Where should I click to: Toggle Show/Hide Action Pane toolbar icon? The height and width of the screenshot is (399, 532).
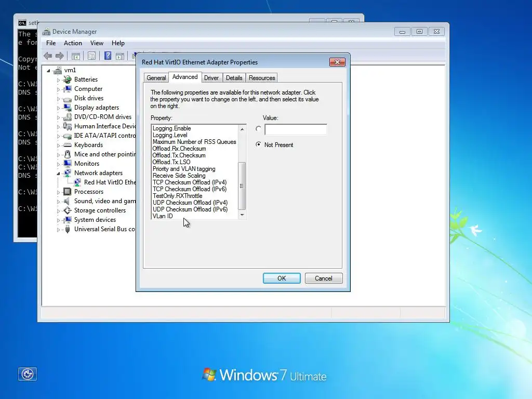click(x=120, y=56)
